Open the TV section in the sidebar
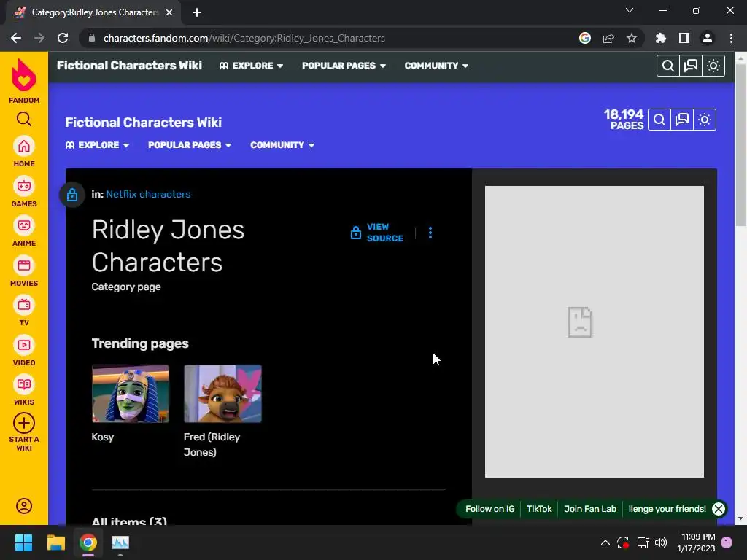 click(24, 311)
